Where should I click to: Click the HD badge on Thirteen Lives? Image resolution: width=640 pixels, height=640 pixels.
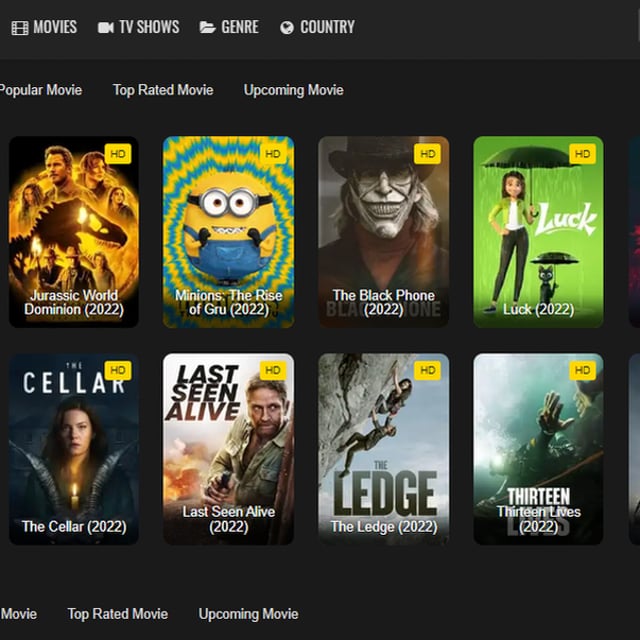pyautogui.click(x=582, y=370)
